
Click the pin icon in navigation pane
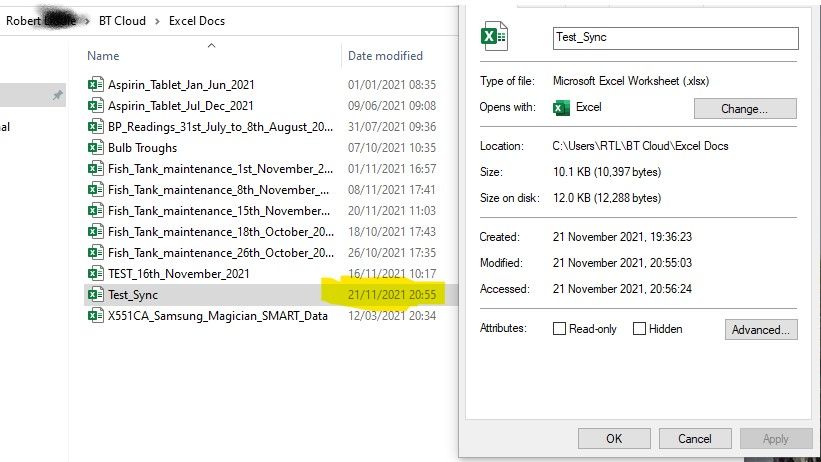57,95
